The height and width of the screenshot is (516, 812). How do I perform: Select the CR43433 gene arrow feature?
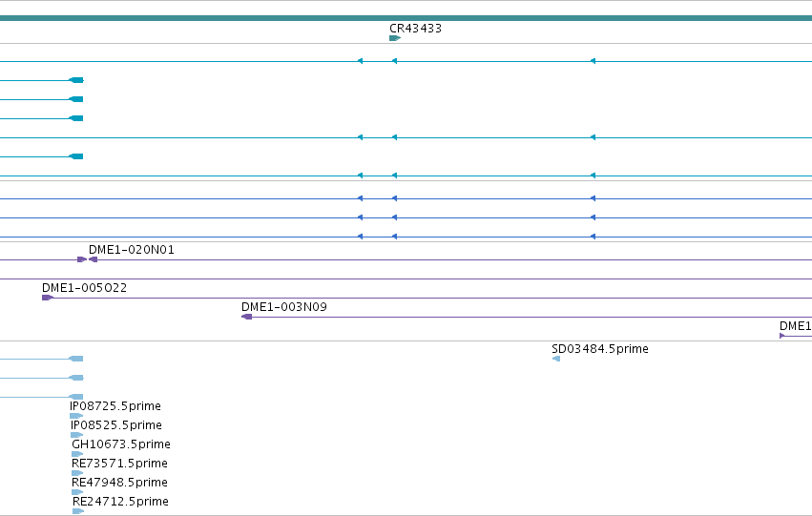pos(395,38)
